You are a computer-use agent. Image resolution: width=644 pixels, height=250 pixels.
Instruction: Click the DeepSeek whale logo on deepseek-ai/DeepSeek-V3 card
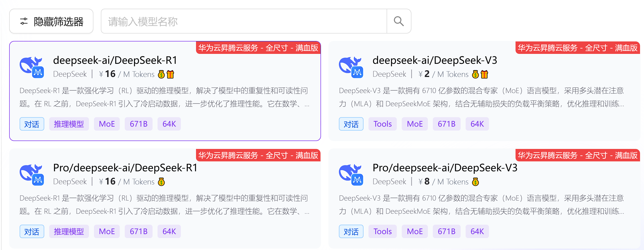(351, 68)
